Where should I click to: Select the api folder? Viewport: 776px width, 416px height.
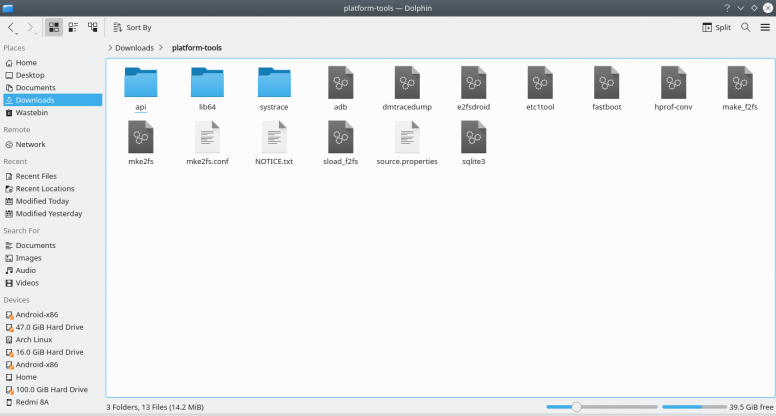[141, 89]
